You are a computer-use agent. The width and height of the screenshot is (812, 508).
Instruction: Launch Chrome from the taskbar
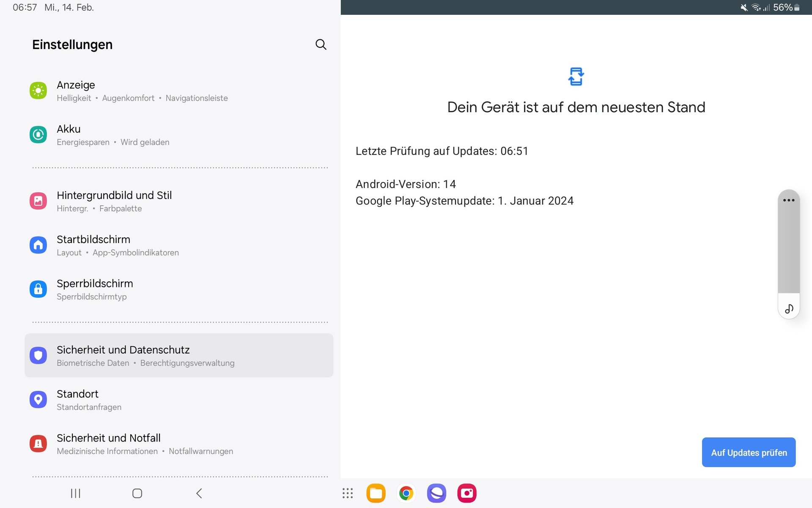coord(406,493)
